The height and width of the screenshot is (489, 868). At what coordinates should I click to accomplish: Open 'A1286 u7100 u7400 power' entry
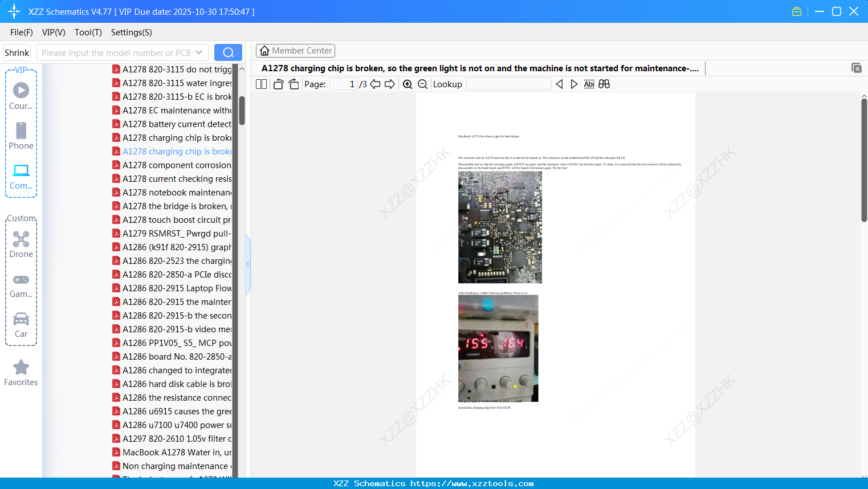tap(172, 425)
